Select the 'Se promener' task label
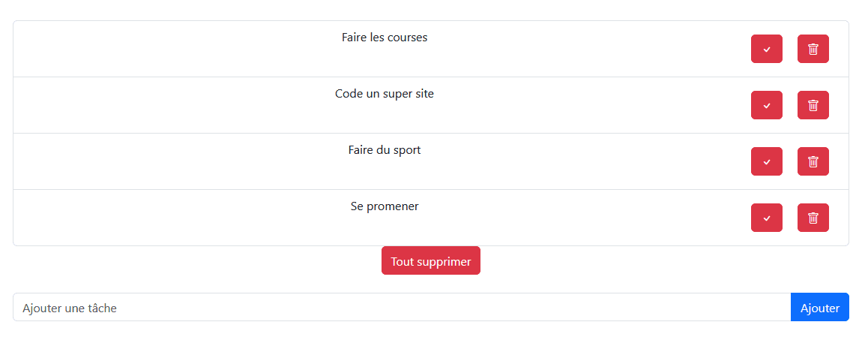This screenshot has width=868, height=340. pyautogui.click(x=385, y=206)
